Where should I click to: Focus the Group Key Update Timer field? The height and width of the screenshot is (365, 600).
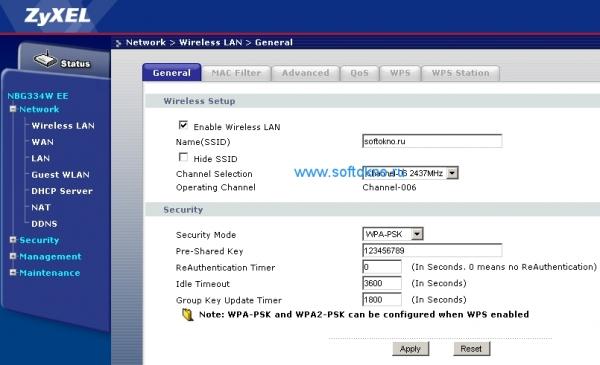tap(382, 300)
